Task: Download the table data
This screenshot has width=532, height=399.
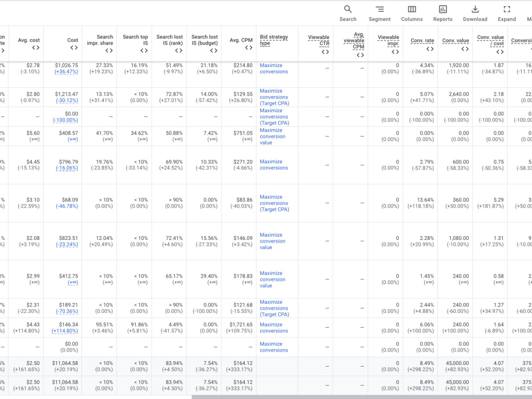Action: pyautogui.click(x=475, y=13)
